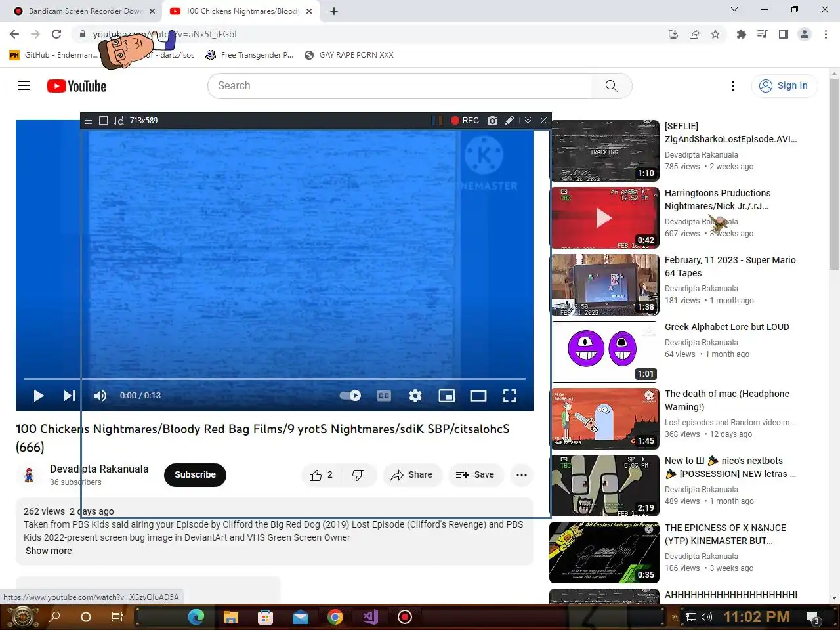This screenshot has width=840, height=630.
Task: Expand Bandicam overlay double-chevron menu
Action: [x=528, y=121]
